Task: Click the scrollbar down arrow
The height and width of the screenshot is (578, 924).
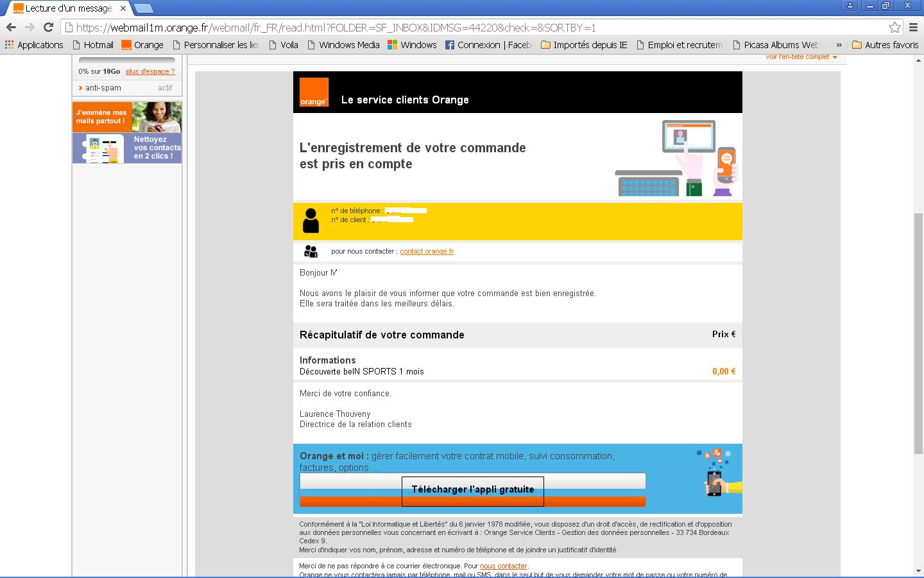Action: [x=918, y=571]
